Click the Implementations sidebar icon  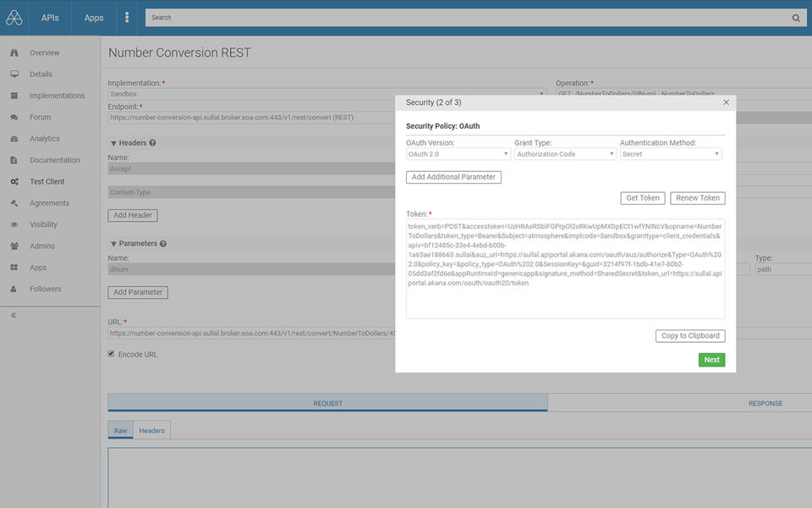point(14,96)
